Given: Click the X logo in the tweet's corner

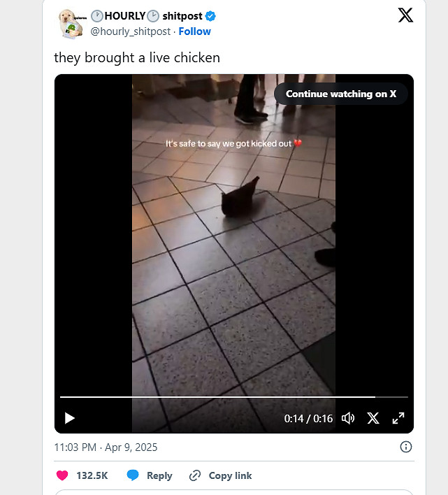Looking at the screenshot, I should pos(405,15).
